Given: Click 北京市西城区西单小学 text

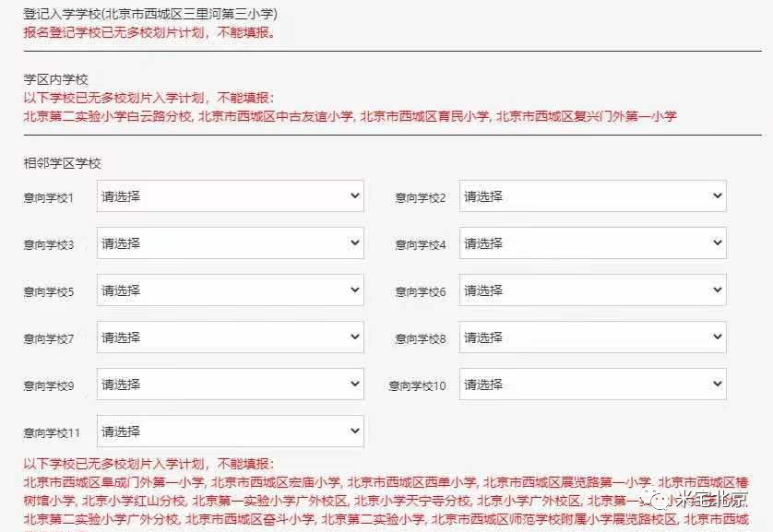Looking at the screenshot, I should [411, 482].
